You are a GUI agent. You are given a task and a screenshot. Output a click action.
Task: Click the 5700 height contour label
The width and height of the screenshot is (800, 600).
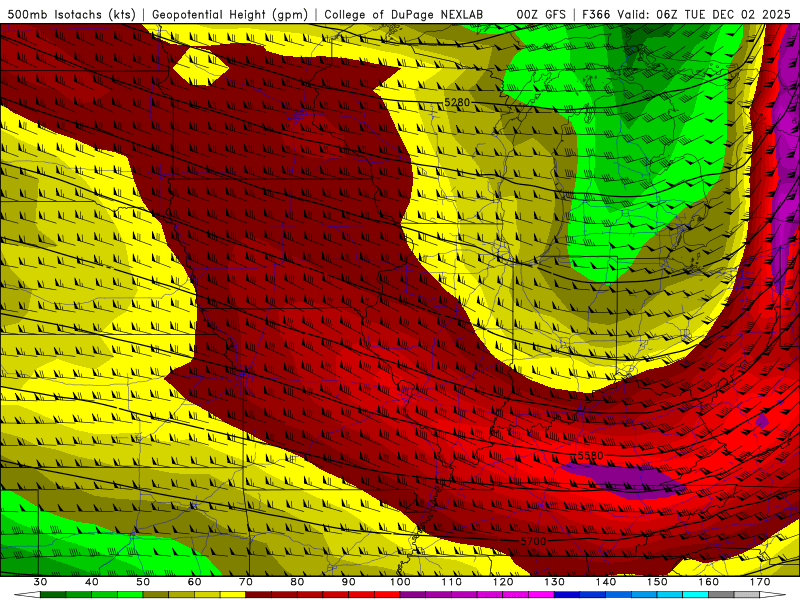pos(533,541)
